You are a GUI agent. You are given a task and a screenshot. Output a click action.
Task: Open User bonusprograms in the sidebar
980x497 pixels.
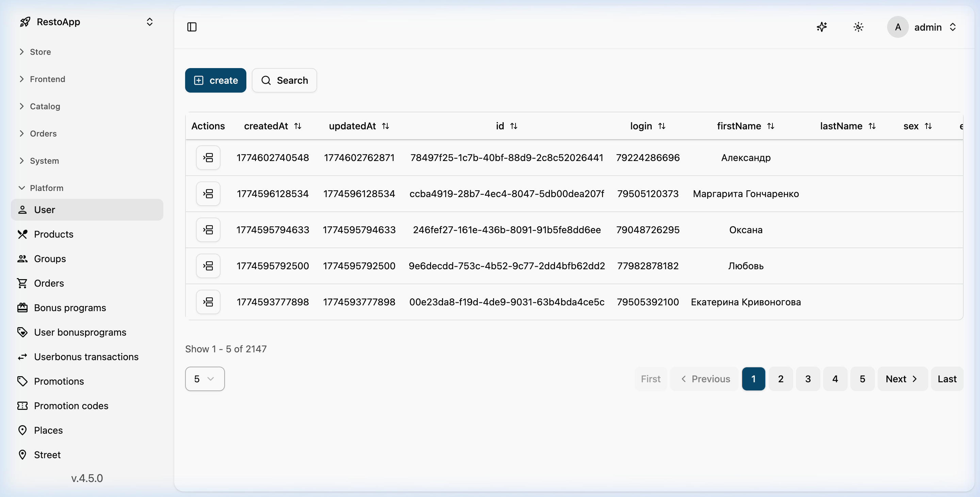tap(80, 332)
